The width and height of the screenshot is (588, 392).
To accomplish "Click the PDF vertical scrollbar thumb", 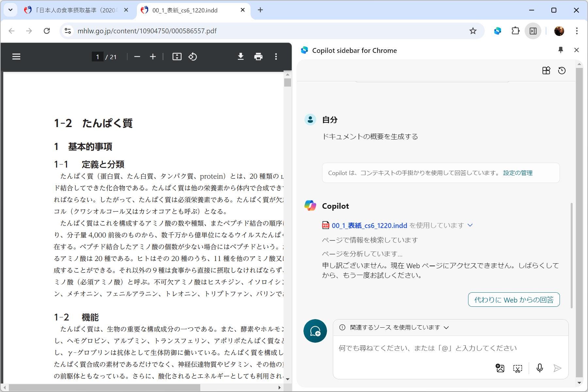I will click(x=287, y=82).
